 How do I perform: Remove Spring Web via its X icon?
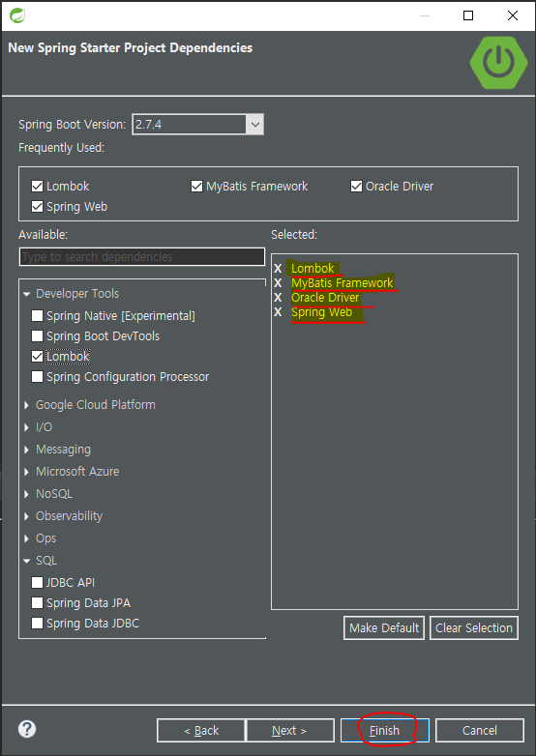(278, 312)
